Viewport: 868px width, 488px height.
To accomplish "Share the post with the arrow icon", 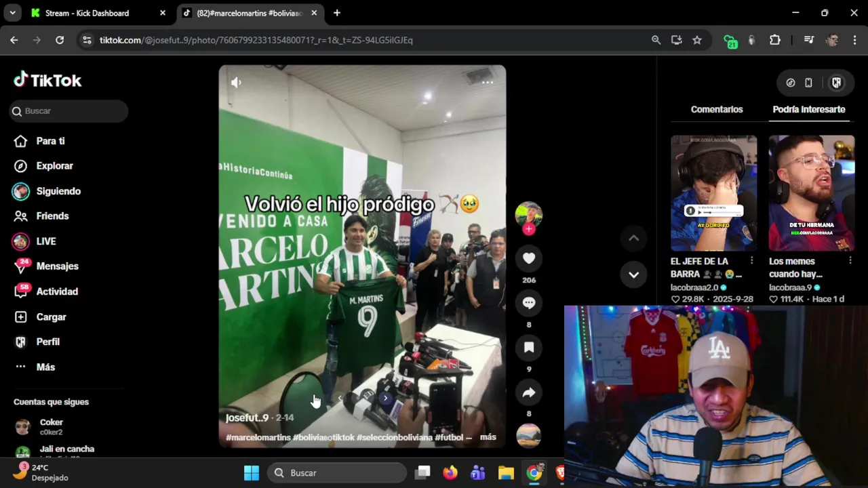I will coord(529,392).
